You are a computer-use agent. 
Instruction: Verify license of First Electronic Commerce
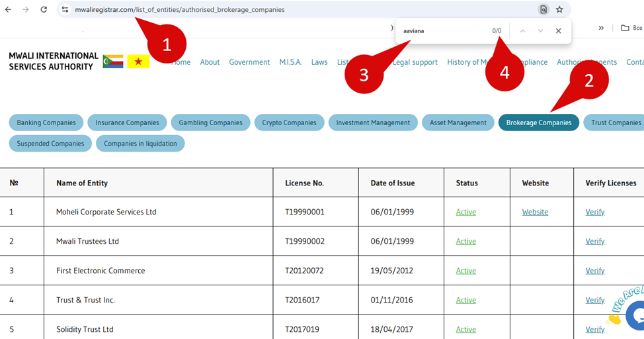(594, 271)
